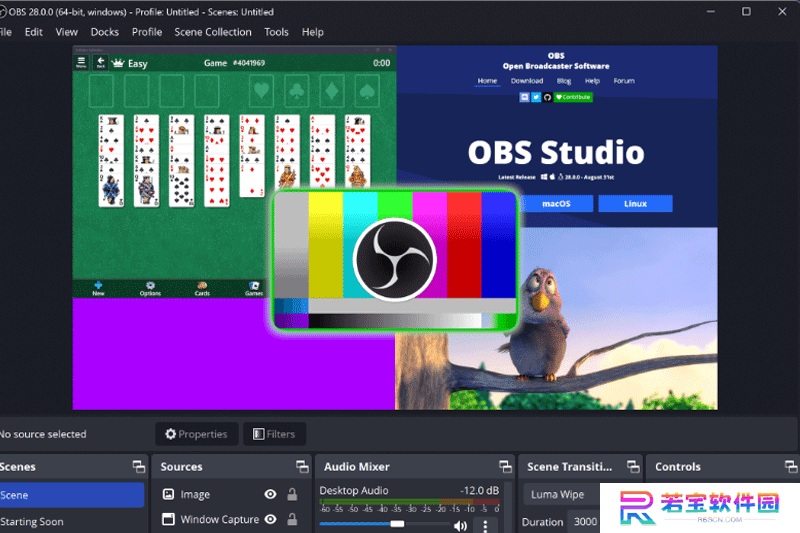Click the OBS logo on color bars
The height and width of the screenshot is (533, 800).
[395, 260]
